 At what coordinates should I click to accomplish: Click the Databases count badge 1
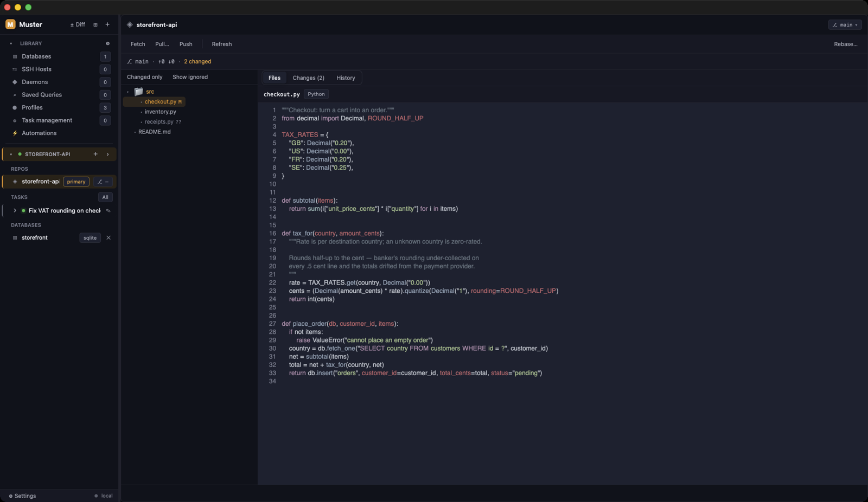(x=105, y=56)
